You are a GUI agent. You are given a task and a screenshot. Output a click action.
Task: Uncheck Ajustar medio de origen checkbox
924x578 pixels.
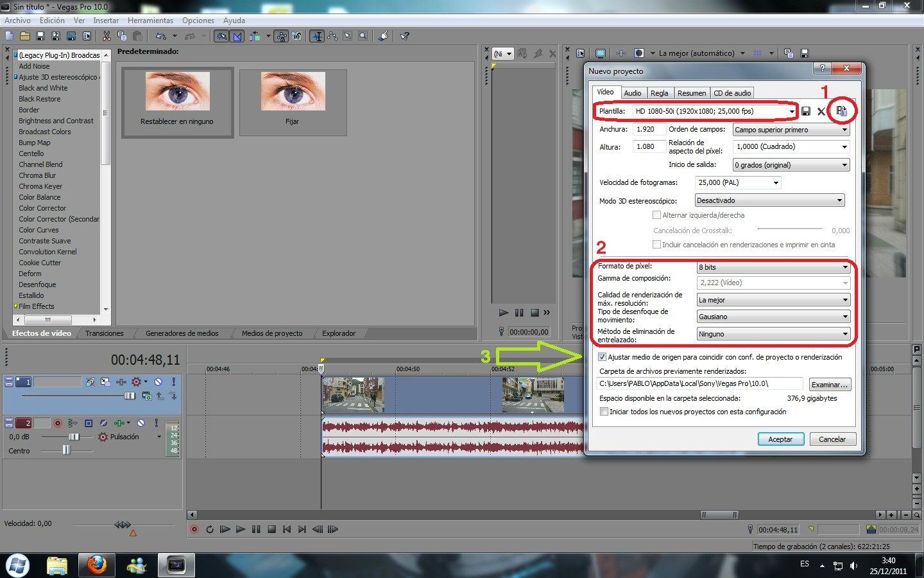click(602, 357)
